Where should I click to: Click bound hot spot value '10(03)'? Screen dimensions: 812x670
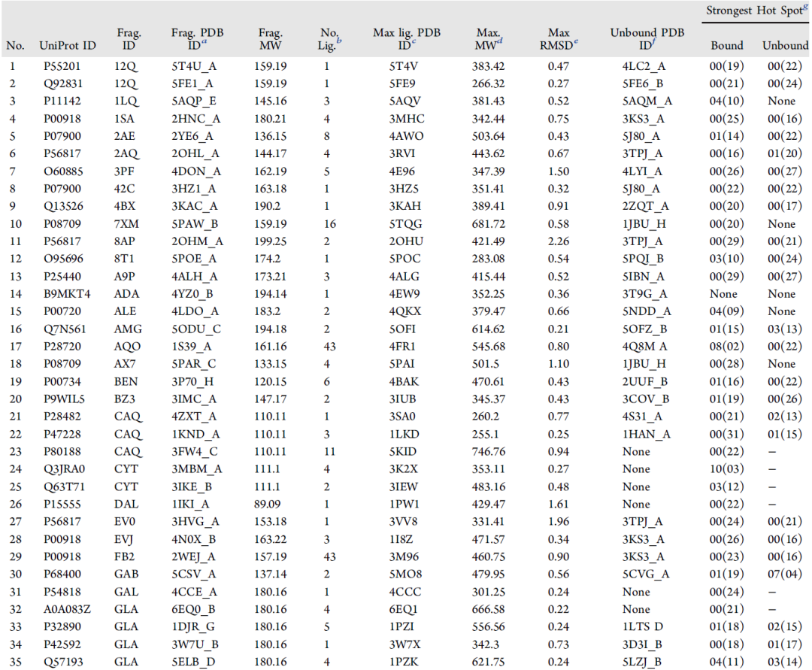[x=726, y=469]
